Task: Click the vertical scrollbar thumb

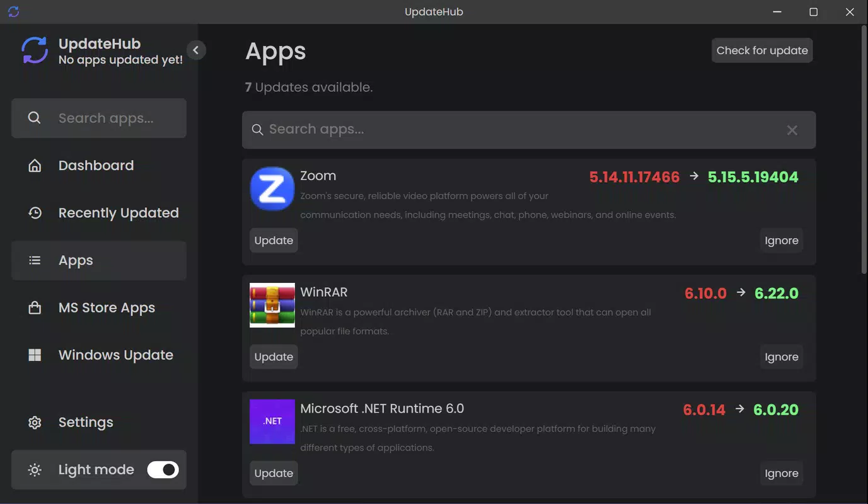Action: tap(864, 149)
